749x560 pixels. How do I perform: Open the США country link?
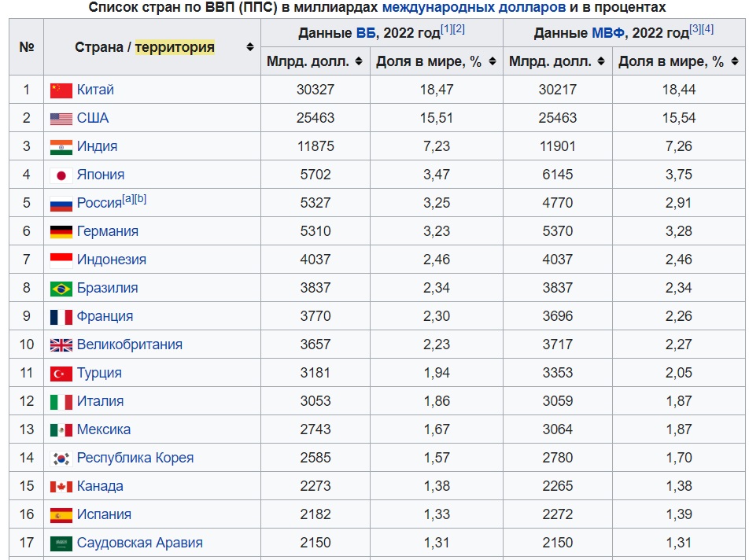93,118
